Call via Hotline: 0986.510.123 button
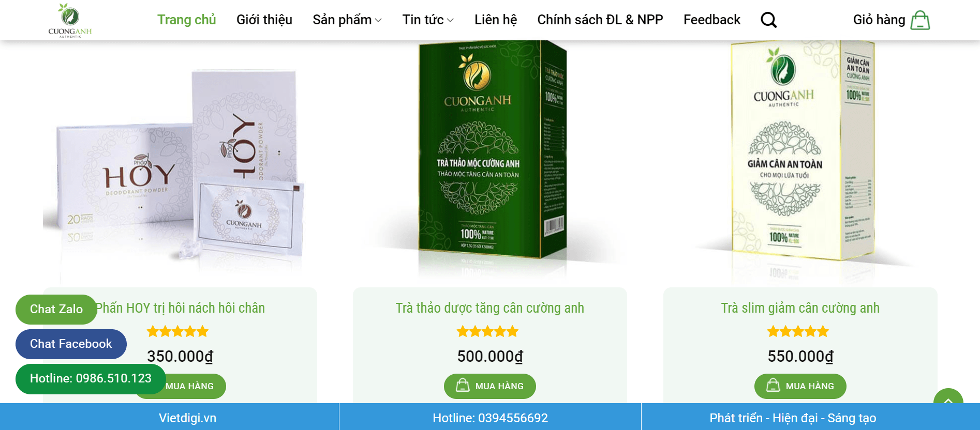The width and height of the screenshot is (980, 430). pyautogui.click(x=91, y=378)
